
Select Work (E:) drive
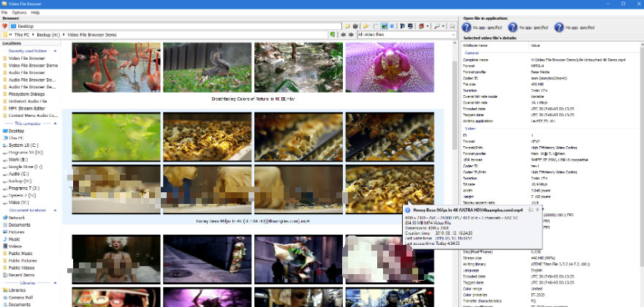pyautogui.click(x=15, y=159)
